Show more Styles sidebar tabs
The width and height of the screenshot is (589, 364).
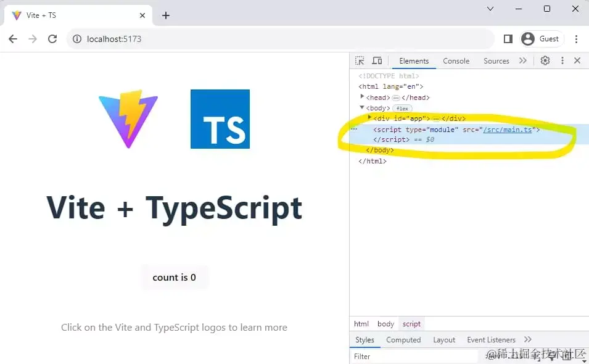[x=528, y=339]
